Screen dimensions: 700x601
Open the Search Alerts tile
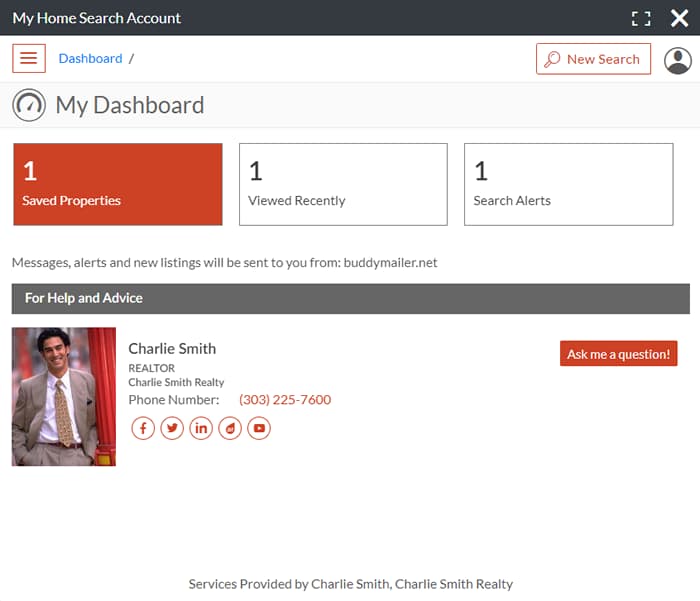coord(569,184)
